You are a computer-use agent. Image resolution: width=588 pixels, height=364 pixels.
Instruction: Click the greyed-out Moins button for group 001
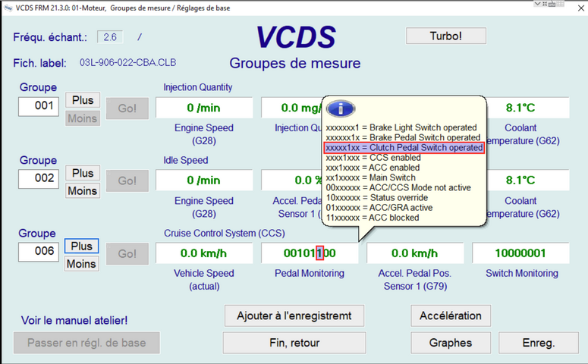pos(83,118)
